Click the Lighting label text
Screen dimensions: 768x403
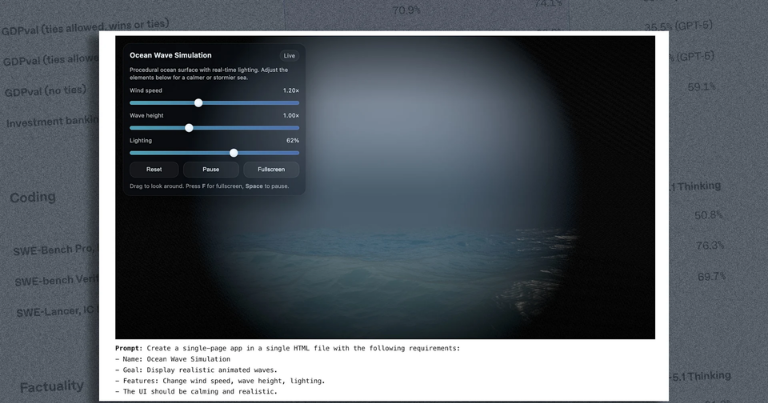(x=141, y=141)
